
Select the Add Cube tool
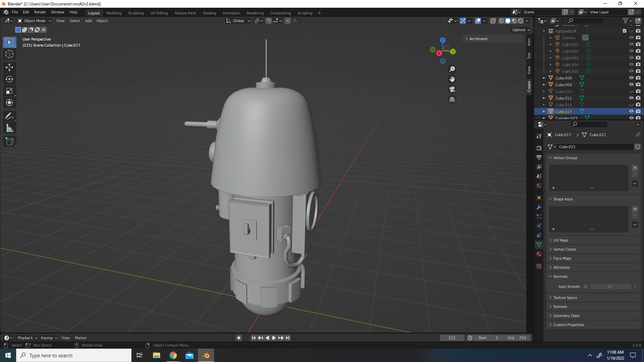[x=9, y=141]
